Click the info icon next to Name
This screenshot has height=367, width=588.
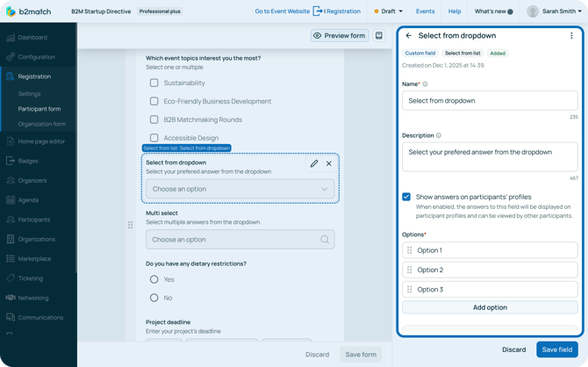coord(426,84)
